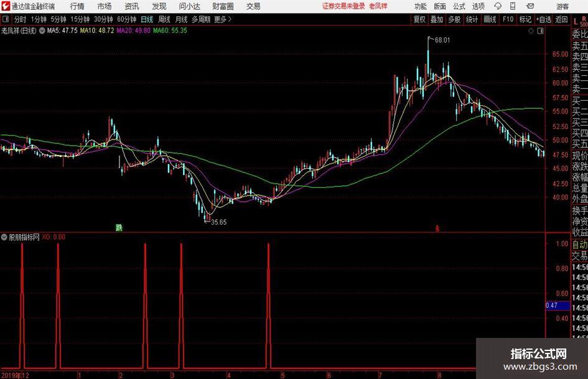Image resolution: width=588 pixels, height=379 pixels.
Task: Click the MA10: 48.72 value
Action: 97,30
